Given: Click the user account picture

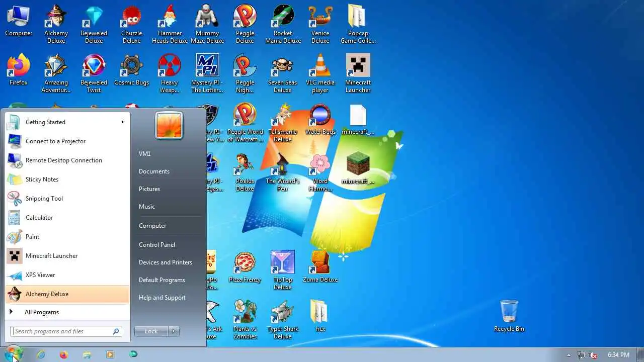Looking at the screenshot, I should click(169, 125).
